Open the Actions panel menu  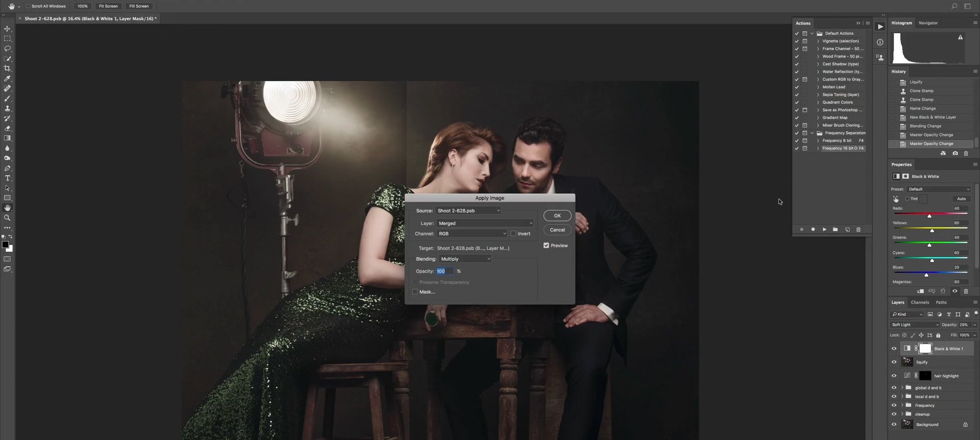click(868, 23)
